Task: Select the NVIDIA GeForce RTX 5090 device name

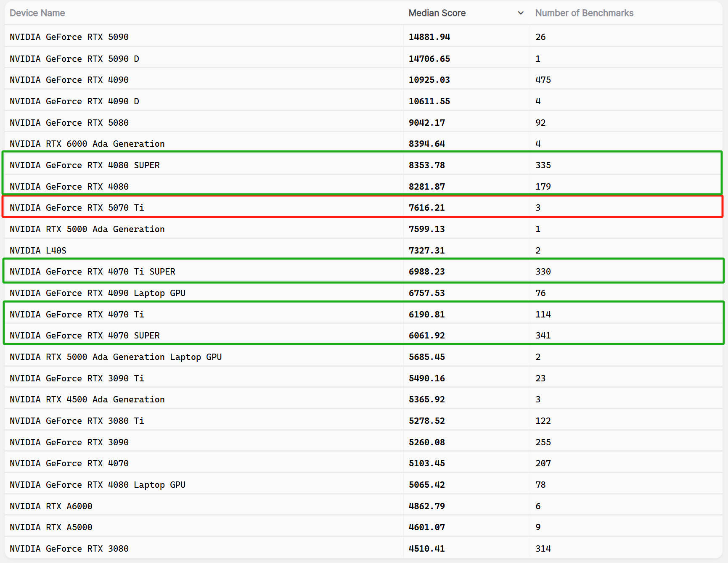Action: pyautogui.click(x=69, y=37)
